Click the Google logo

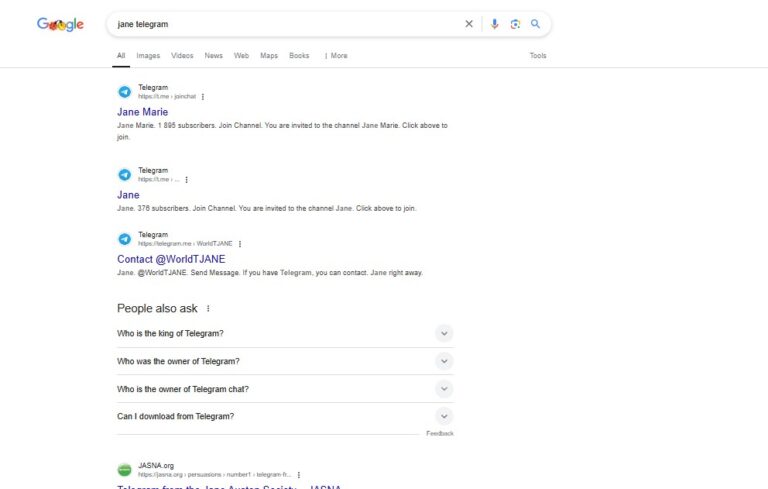pyautogui.click(x=60, y=24)
